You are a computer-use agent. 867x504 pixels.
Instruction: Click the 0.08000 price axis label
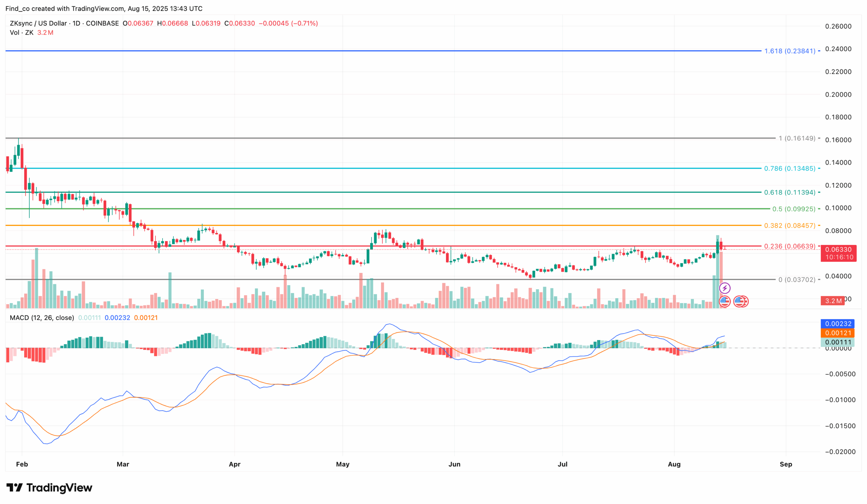tap(839, 231)
